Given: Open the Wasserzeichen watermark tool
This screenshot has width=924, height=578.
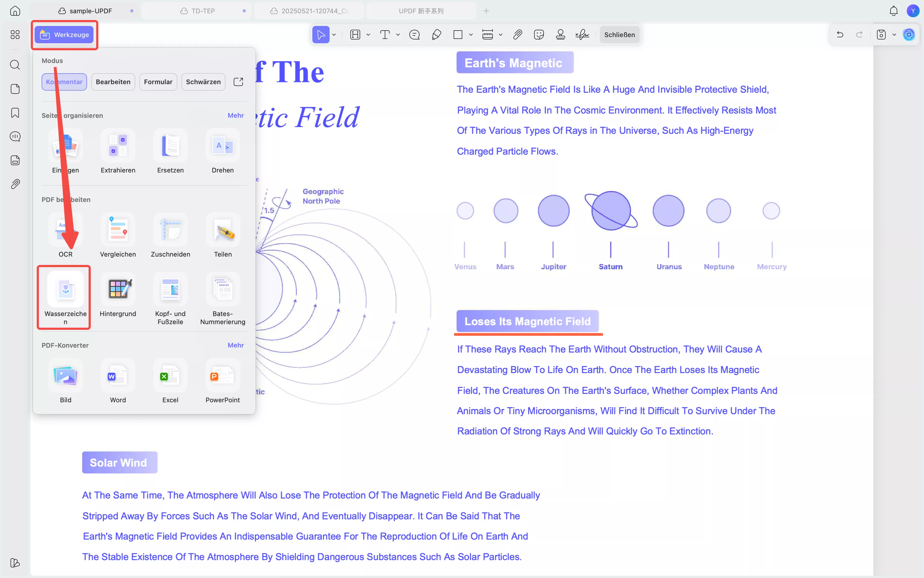Looking at the screenshot, I should point(65,289).
